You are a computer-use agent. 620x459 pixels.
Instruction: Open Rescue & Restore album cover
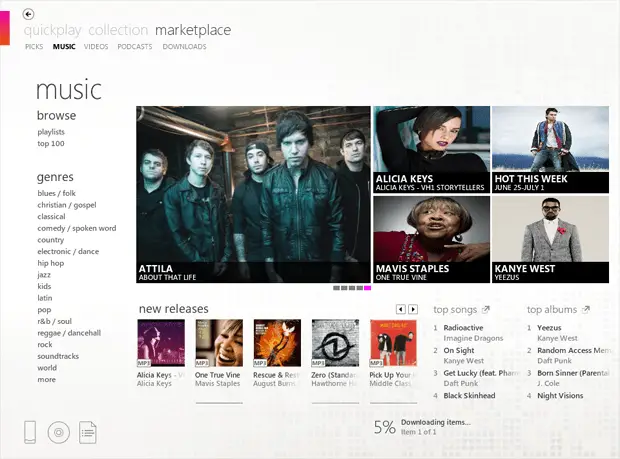(277, 343)
